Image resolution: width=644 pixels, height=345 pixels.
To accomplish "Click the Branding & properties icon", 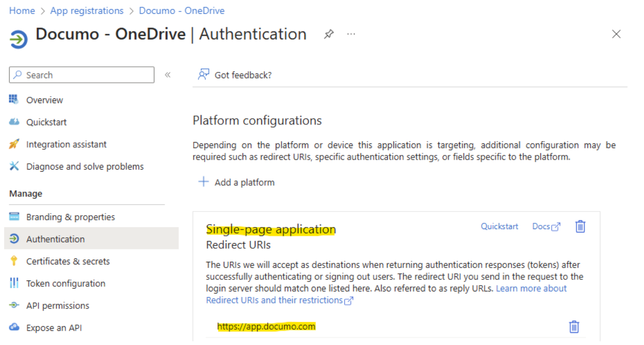I will 14,216.
